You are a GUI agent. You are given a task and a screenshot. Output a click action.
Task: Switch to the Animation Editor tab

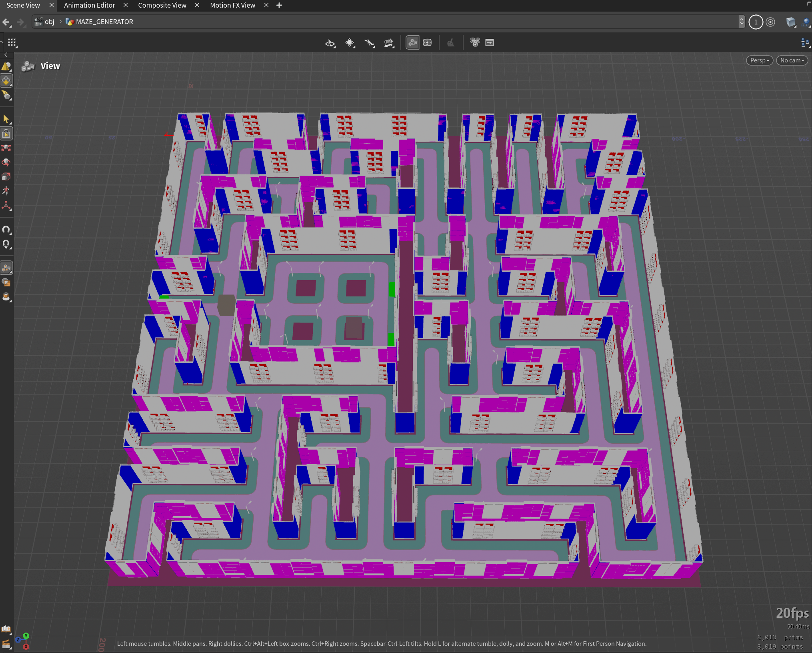[x=89, y=5]
